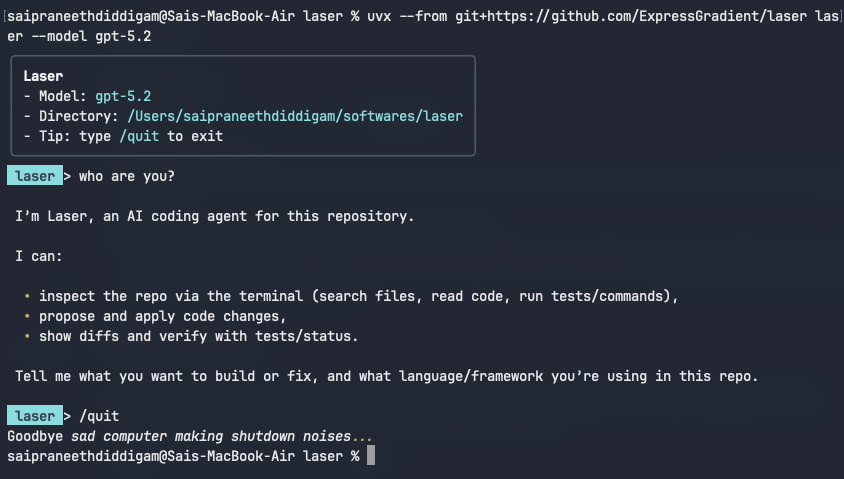This screenshot has height=479, width=844.
Task: Click the second highlighted laser prompt badge
Action: tap(35, 415)
